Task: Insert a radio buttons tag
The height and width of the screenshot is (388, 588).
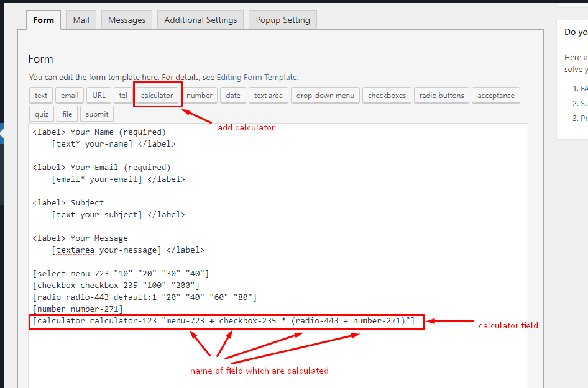Action: pyautogui.click(x=442, y=96)
